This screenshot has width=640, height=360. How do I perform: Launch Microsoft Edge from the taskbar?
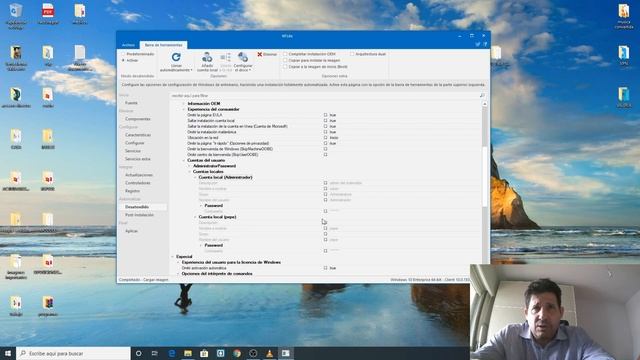172,353
